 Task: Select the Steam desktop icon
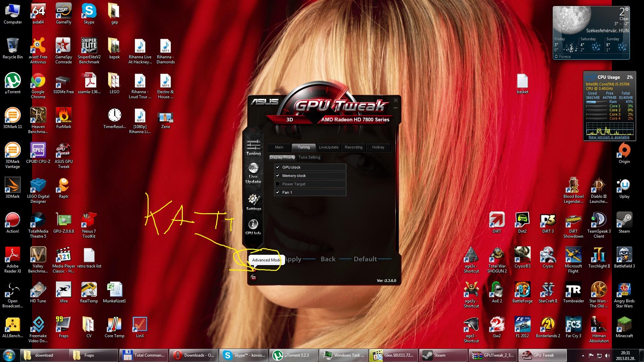pyautogui.click(x=624, y=223)
